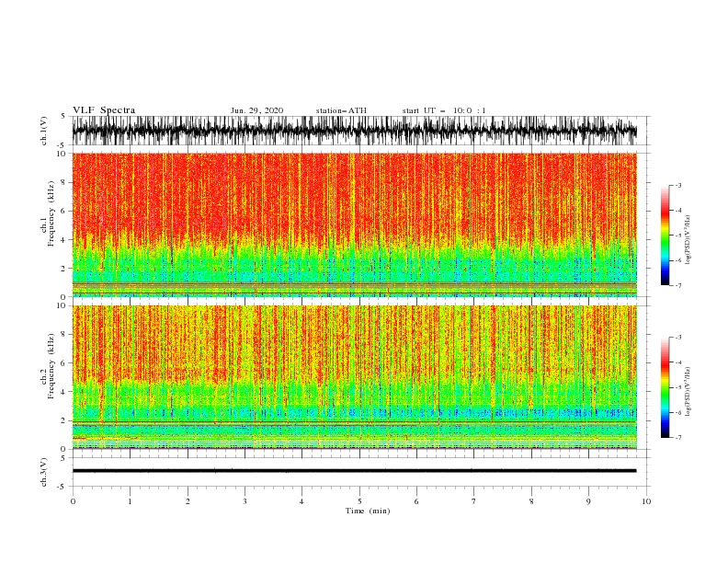The width and height of the screenshot is (728, 563).
Task: Click the '-7' value on ch.2 colorbar
Action: (x=678, y=437)
